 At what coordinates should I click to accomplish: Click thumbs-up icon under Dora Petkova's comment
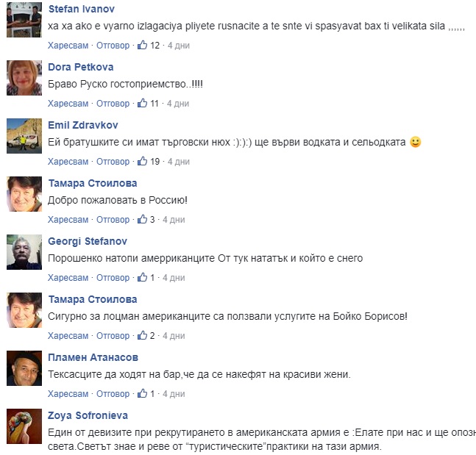[x=143, y=103]
